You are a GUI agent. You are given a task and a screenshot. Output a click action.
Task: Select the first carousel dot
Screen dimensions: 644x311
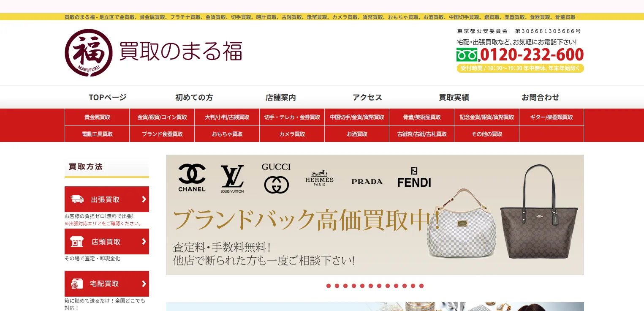(329, 286)
